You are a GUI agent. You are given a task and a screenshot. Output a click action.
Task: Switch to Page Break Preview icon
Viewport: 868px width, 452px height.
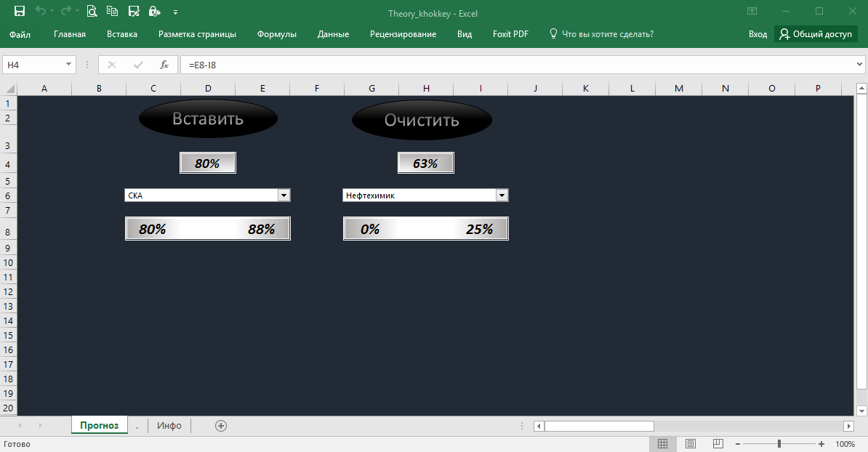point(718,444)
